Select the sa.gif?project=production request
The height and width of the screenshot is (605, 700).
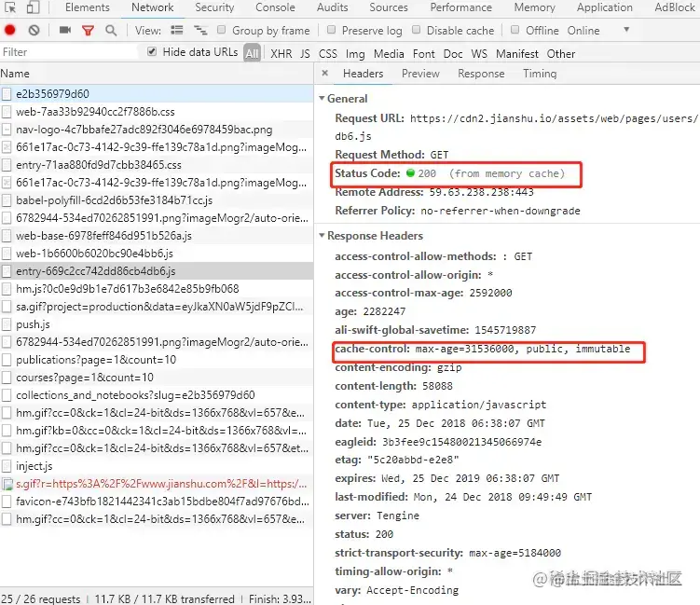(157, 307)
